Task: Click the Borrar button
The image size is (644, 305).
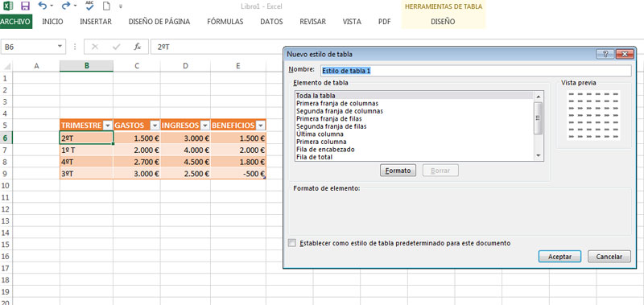Action: (x=440, y=171)
